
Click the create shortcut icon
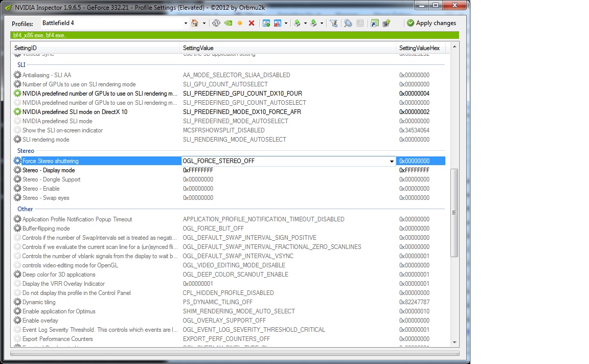coord(374,24)
